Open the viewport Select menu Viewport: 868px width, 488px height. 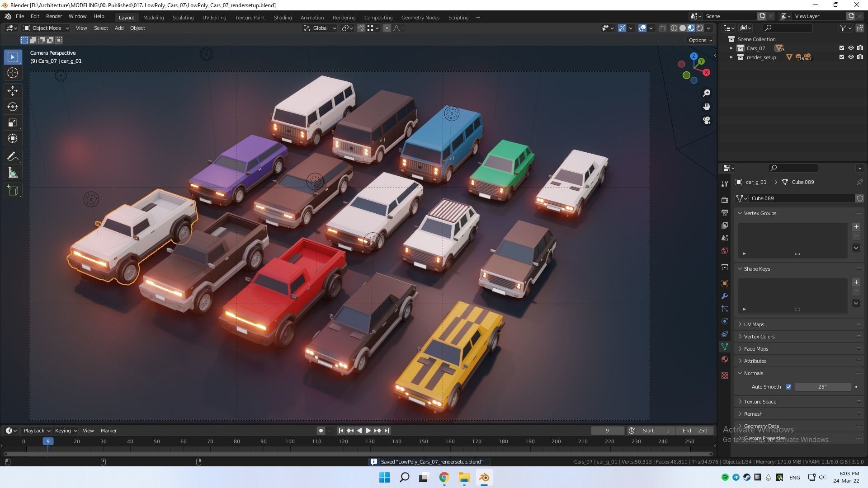(101, 28)
